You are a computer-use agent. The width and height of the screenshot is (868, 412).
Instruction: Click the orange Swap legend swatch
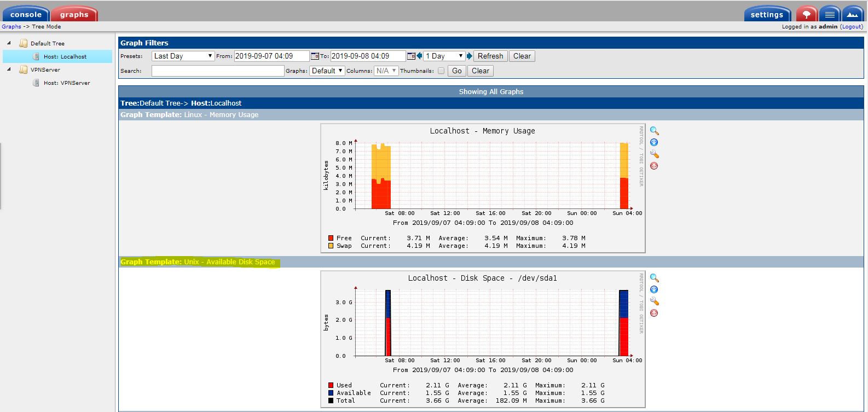coord(331,246)
